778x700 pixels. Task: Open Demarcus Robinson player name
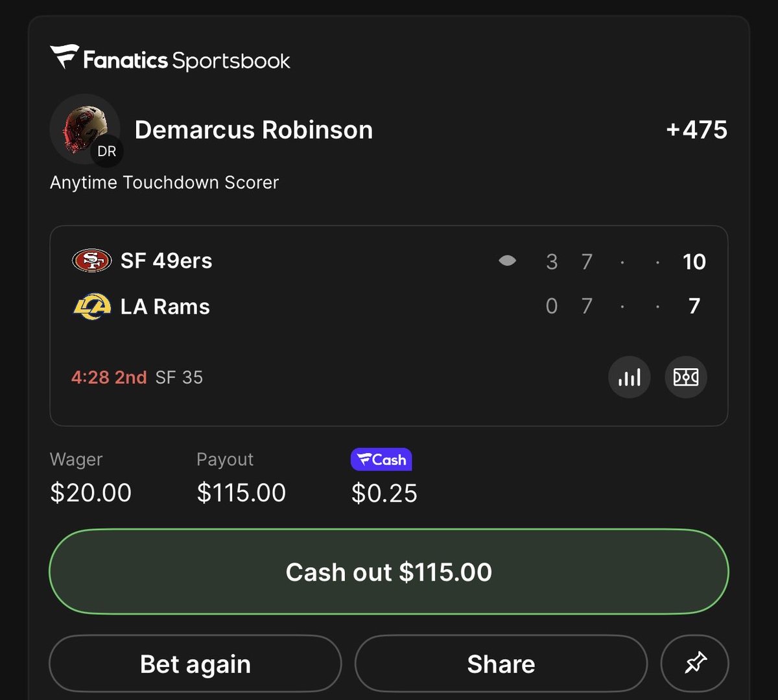tap(253, 130)
